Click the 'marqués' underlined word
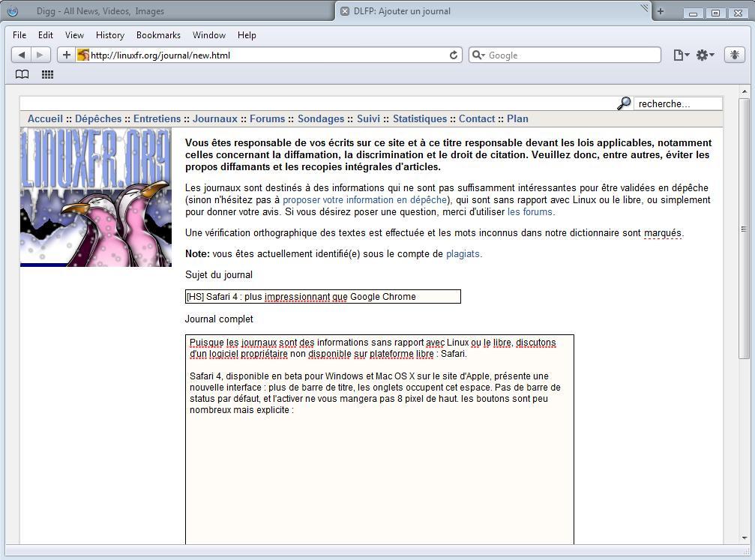 (x=663, y=233)
